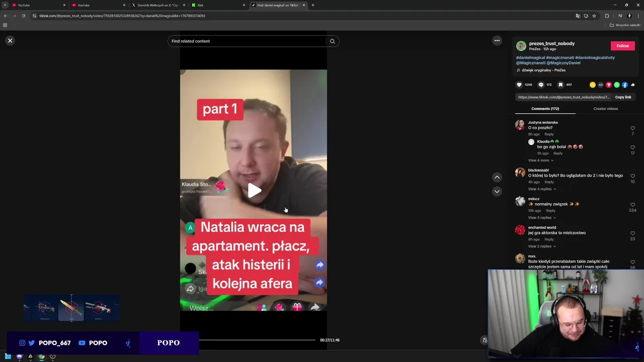Open blackwasabi's profile avatar
The height and width of the screenshot is (362, 644).
(x=520, y=173)
